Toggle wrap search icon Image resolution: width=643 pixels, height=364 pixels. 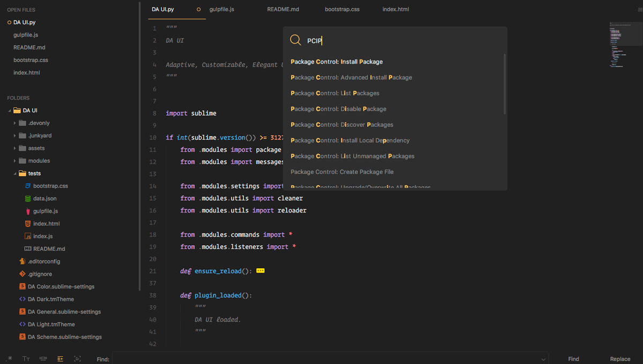61,359
